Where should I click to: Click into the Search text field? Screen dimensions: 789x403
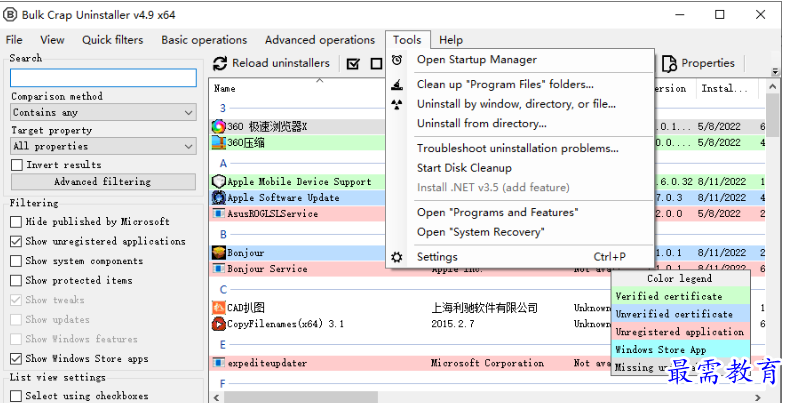point(103,78)
